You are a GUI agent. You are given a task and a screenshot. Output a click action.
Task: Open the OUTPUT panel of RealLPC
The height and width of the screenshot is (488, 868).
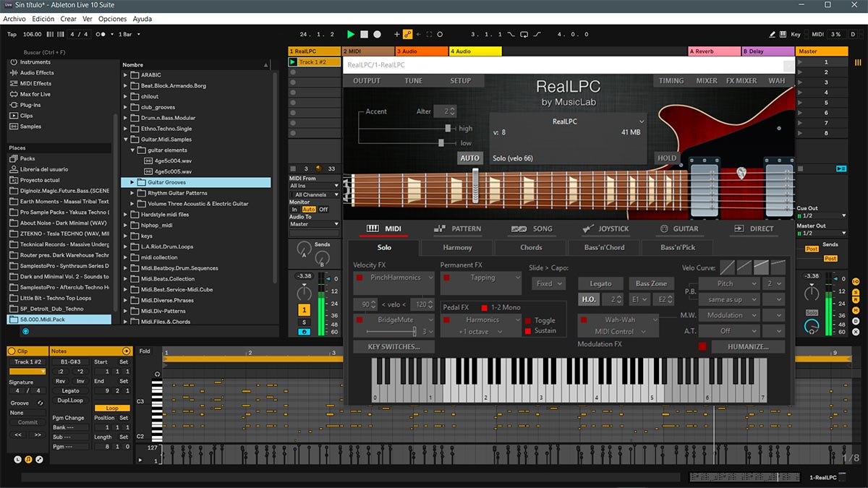tap(367, 81)
